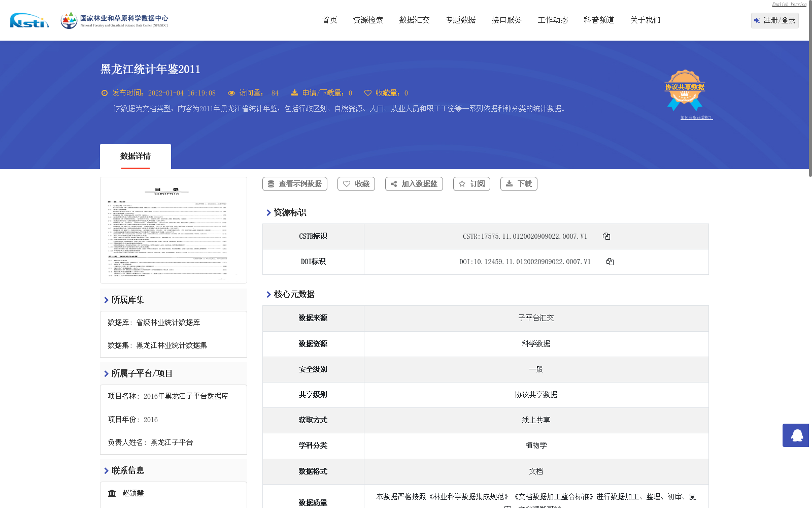Viewport: 812px width, 508px height.
Task: Open the 资源检索 menu
Action: [x=368, y=20]
